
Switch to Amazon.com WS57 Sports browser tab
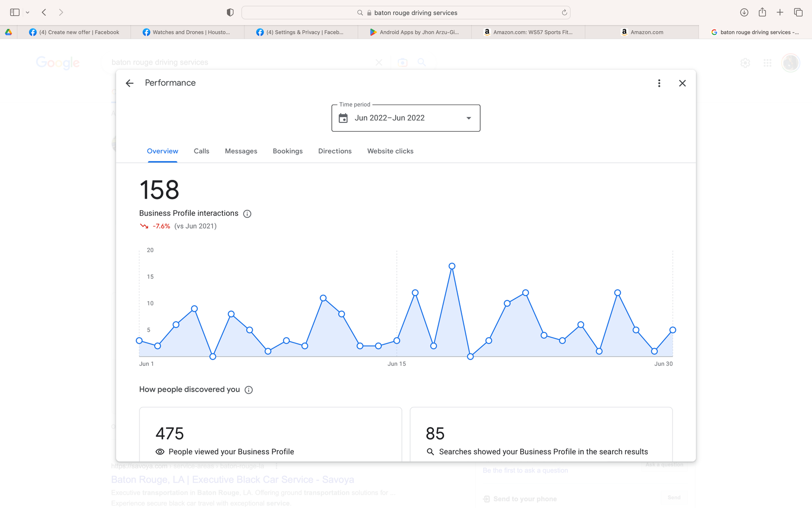tap(528, 32)
